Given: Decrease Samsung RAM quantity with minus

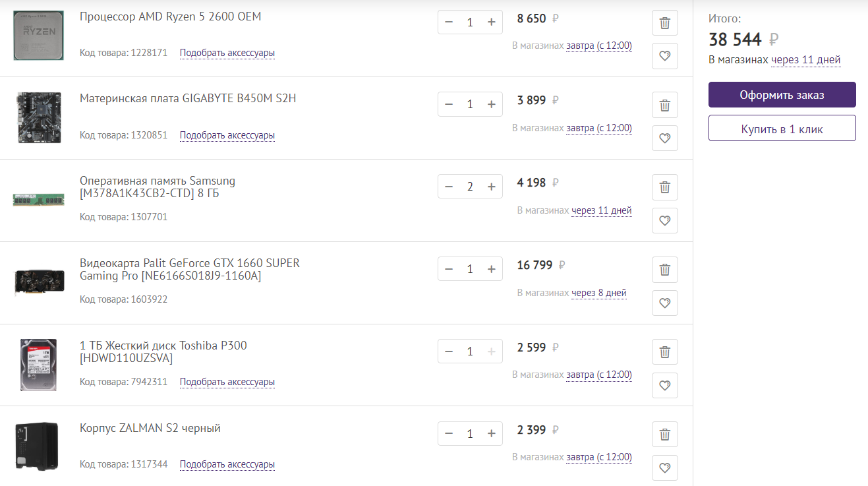Looking at the screenshot, I should (x=449, y=187).
